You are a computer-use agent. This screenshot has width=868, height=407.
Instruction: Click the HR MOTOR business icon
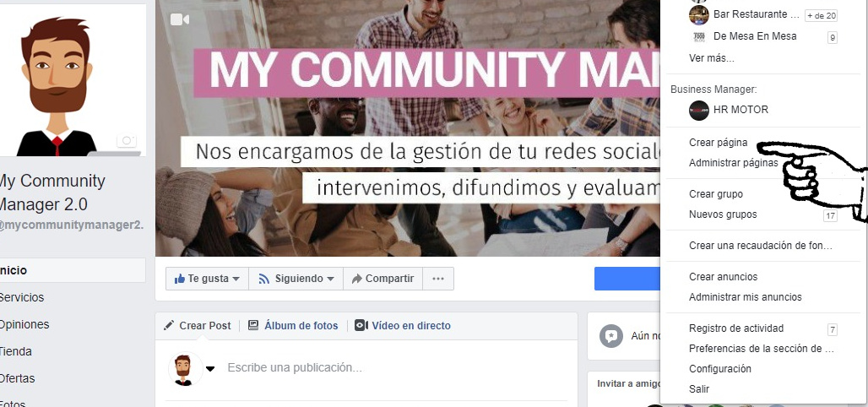pyautogui.click(x=698, y=111)
